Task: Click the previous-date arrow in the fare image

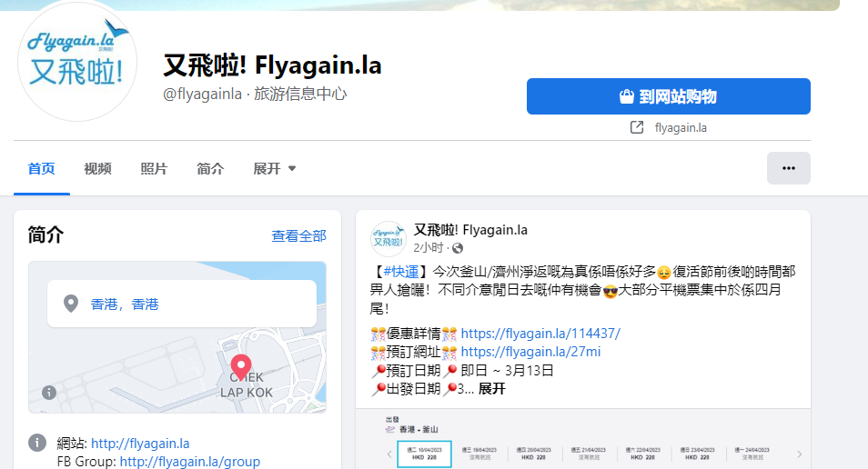Action: pyautogui.click(x=389, y=454)
